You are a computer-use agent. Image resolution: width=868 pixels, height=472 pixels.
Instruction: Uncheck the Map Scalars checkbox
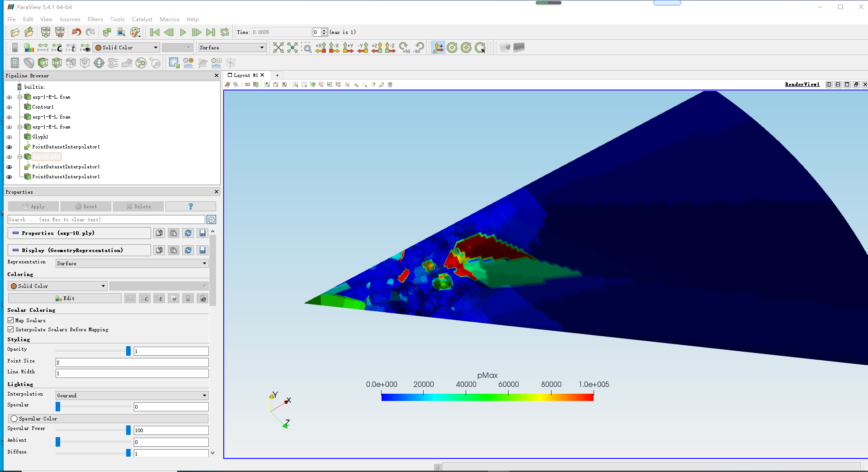[11, 320]
